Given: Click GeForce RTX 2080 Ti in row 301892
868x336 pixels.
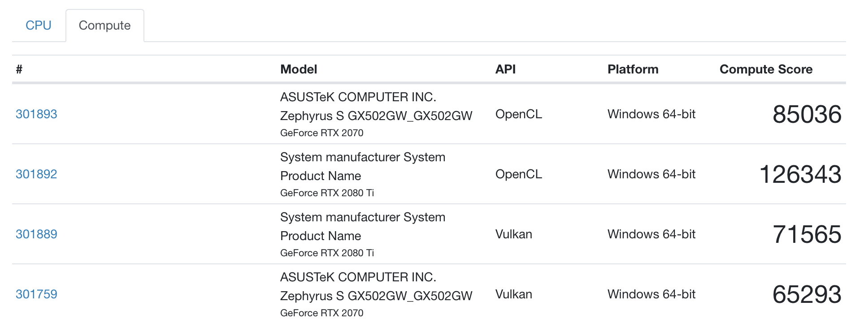Looking at the screenshot, I should 327,193.
